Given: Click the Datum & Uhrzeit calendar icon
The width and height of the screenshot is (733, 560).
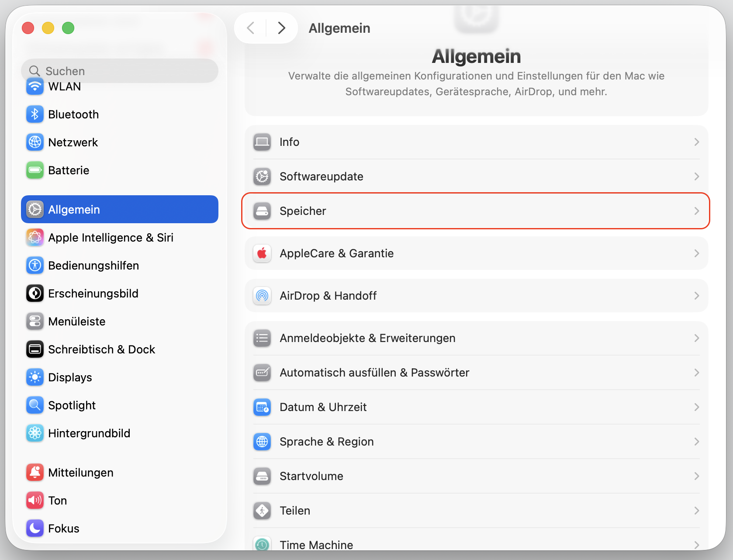Looking at the screenshot, I should click(262, 407).
